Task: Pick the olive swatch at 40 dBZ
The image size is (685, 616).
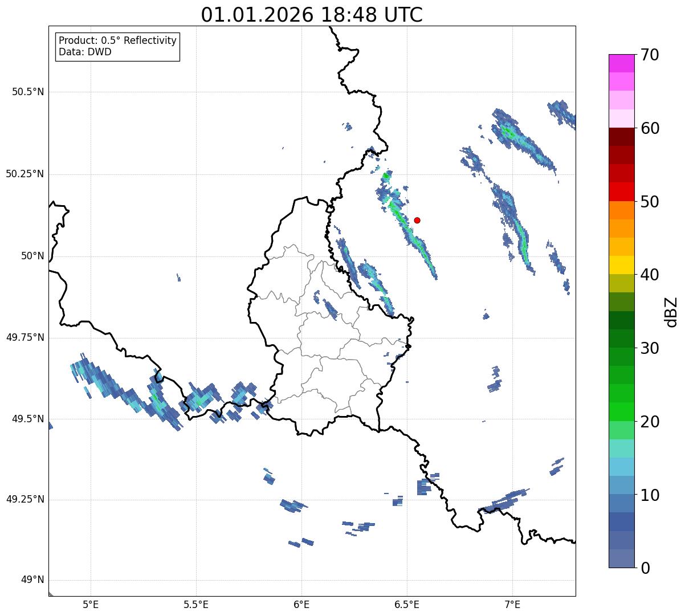Action: 621,283
